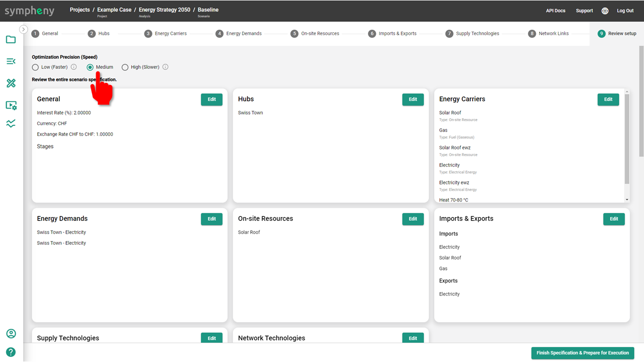Select High (Slower) optimization precision
Image resolution: width=644 pixels, height=362 pixels.
pyautogui.click(x=125, y=67)
